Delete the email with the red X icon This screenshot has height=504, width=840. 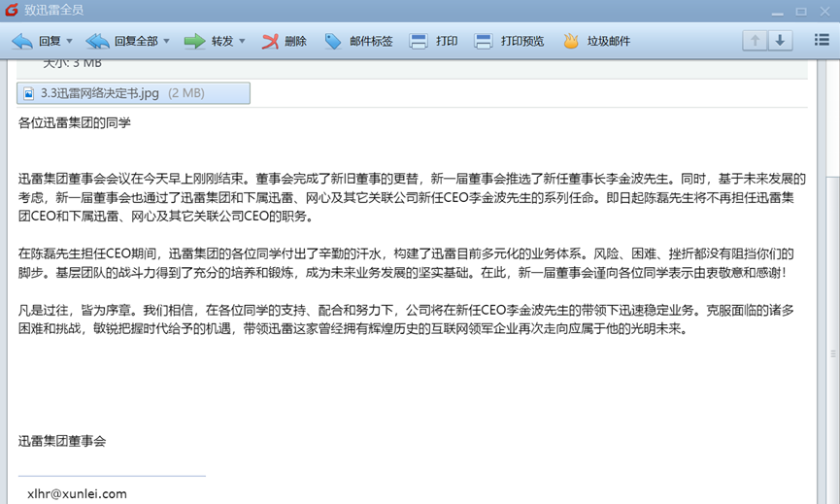pyautogui.click(x=270, y=41)
